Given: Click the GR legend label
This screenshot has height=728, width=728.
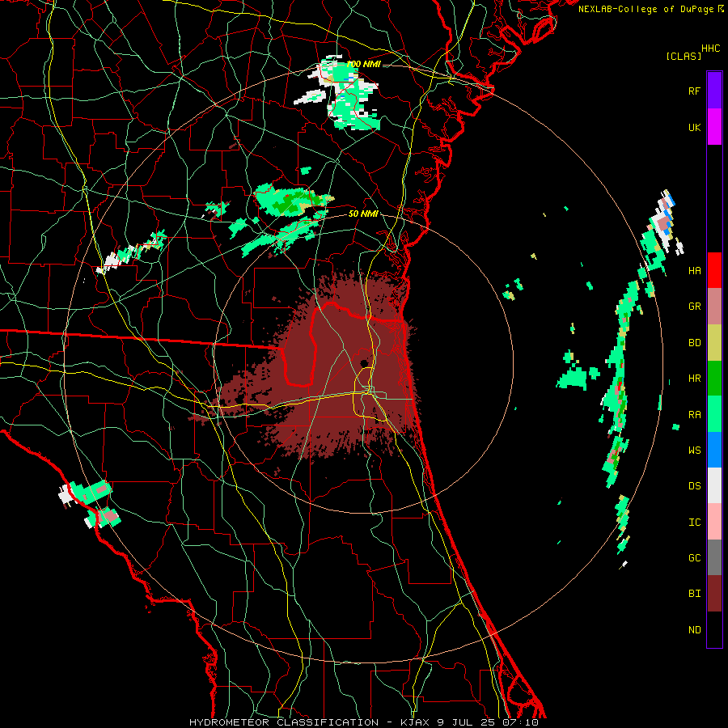Looking at the screenshot, I should 694,307.
